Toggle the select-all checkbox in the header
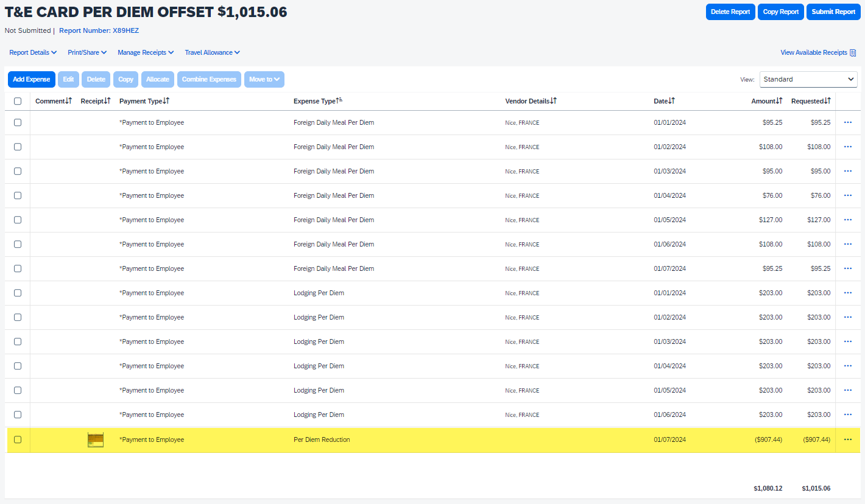The image size is (865, 504). 18,101
